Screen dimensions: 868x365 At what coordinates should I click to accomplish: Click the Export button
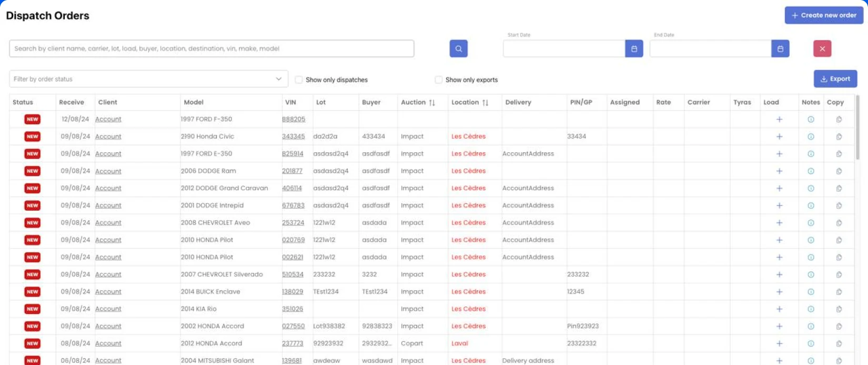point(835,79)
